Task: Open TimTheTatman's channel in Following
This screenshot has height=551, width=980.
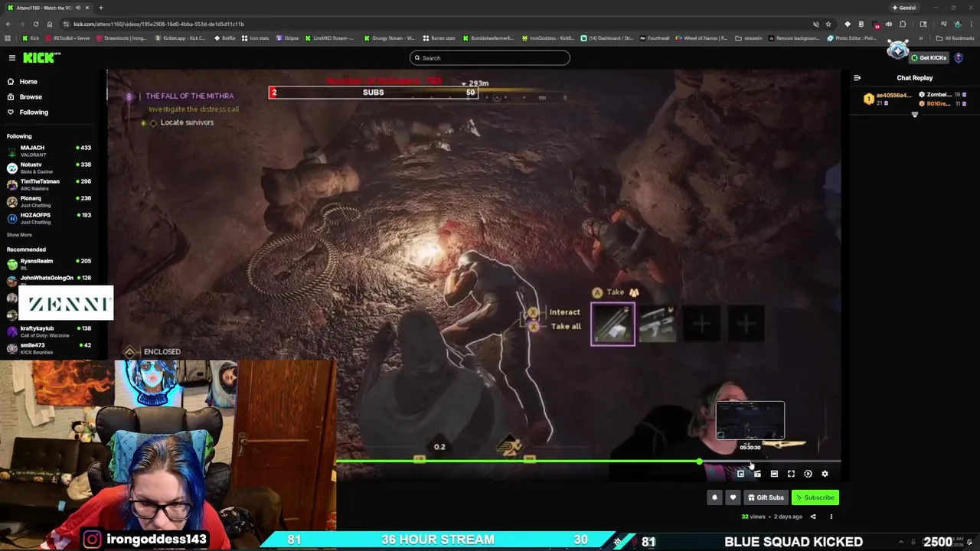Action: pyautogui.click(x=50, y=184)
